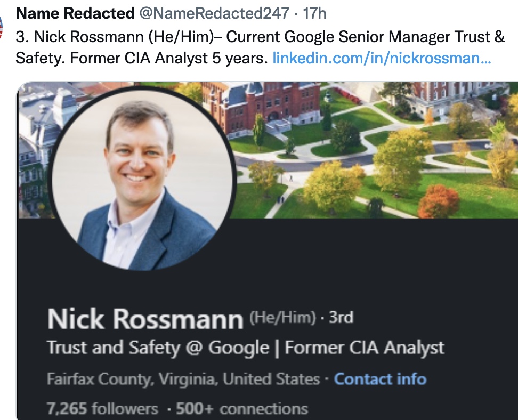The height and width of the screenshot is (420, 518).
Task: Open the "Name Redacted" display name profile
Action: click(x=75, y=13)
